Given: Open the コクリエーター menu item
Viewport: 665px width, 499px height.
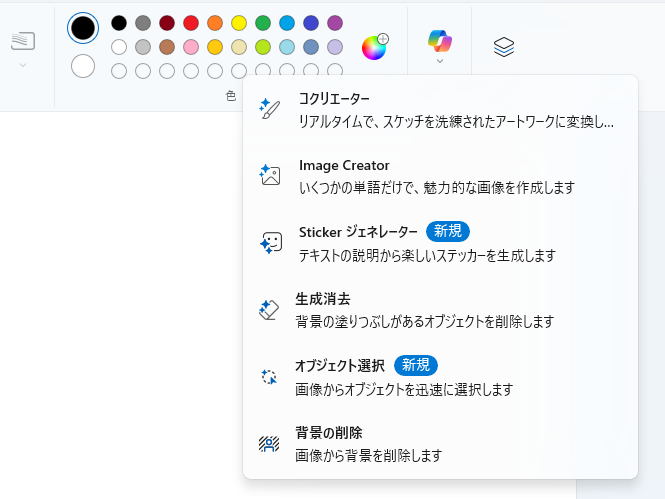Looking at the screenshot, I should pyautogui.click(x=440, y=110).
